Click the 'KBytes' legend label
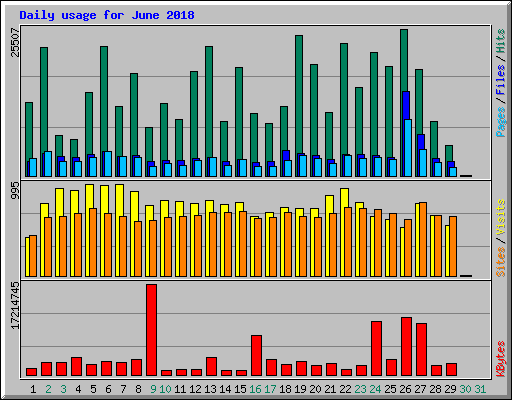This screenshot has height=400, width=512. [x=500, y=359]
